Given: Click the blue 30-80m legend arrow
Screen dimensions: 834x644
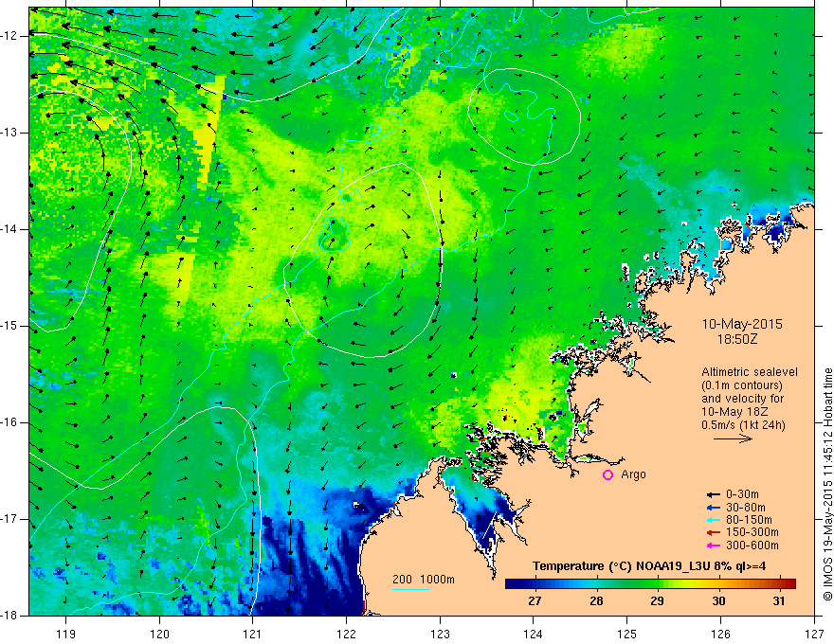Looking at the screenshot, I should coord(713,508).
